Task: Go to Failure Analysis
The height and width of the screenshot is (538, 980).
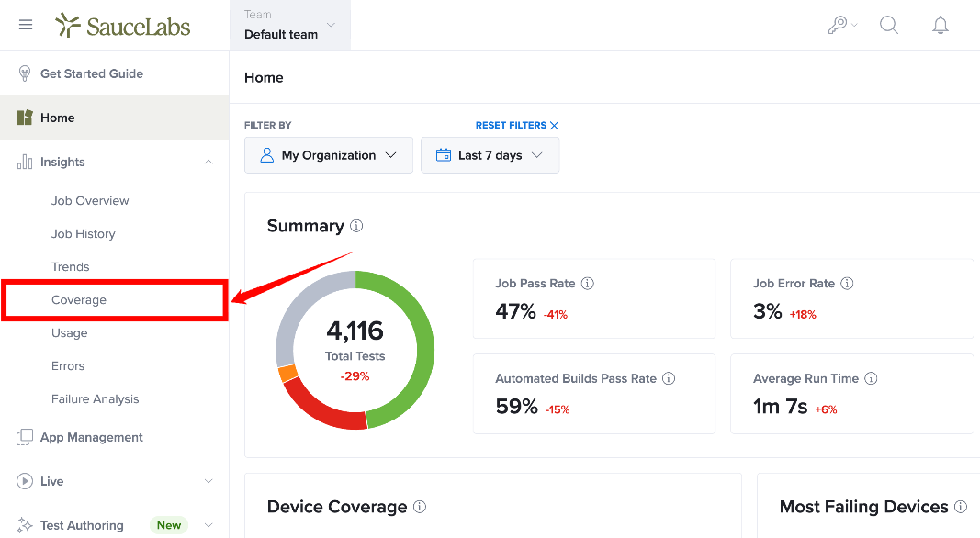Action: tap(95, 398)
